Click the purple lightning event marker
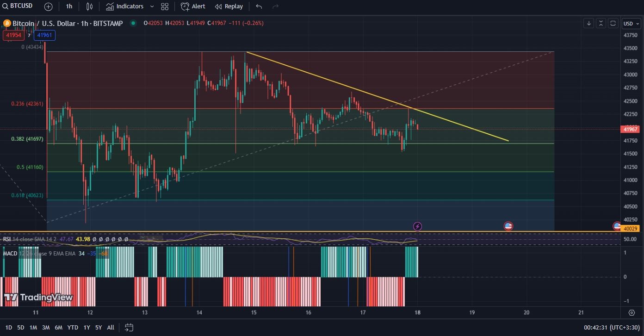The height and width of the screenshot is (336, 644). pyautogui.click(x=417, y=226)
